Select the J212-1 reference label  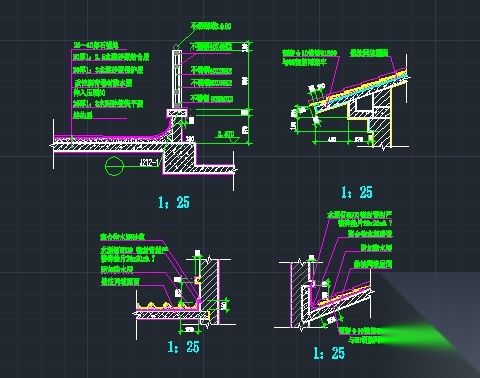(x=149, y=163)
